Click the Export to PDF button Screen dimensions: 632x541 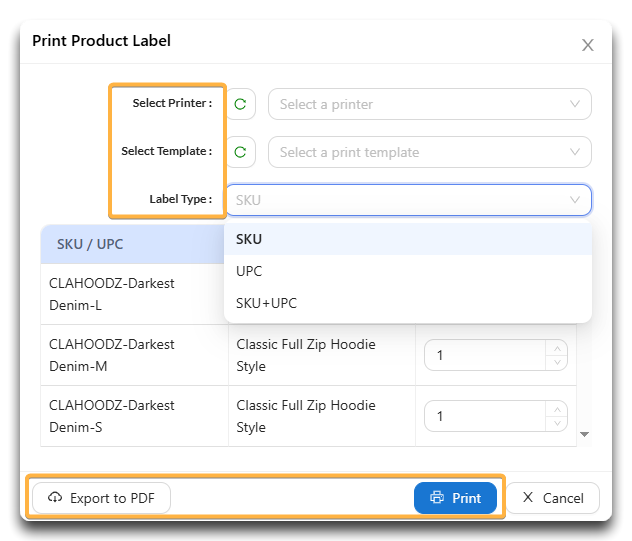point(101,498)
